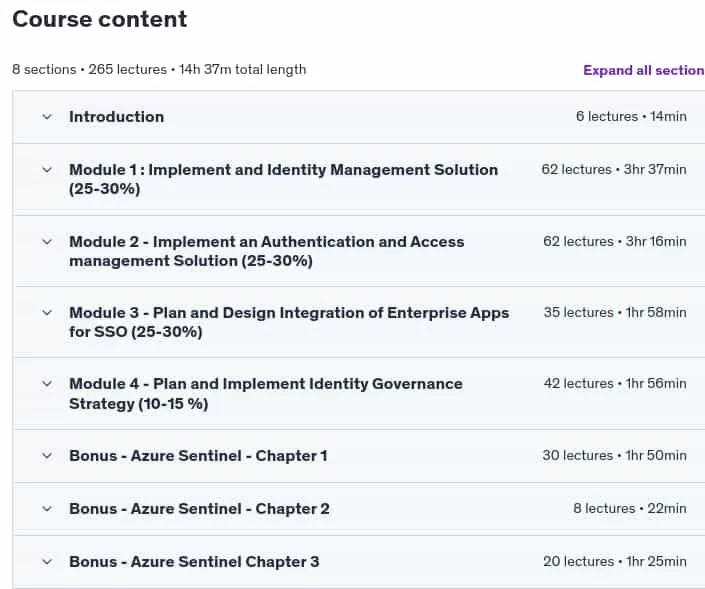Select Module 4 Identity Governance Strategy title
This screenshot has width=705, height=589.
266,393
